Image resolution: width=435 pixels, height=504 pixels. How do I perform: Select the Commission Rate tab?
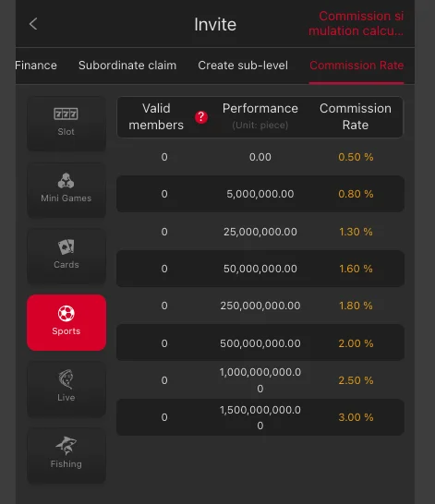[356, 66]
